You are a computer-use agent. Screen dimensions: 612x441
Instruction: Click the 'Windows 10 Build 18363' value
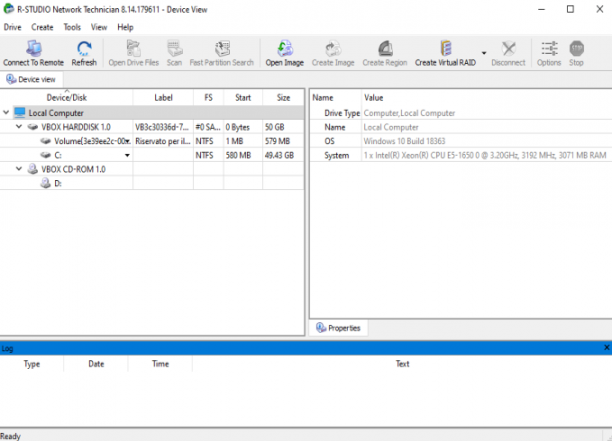pos(404,141)
